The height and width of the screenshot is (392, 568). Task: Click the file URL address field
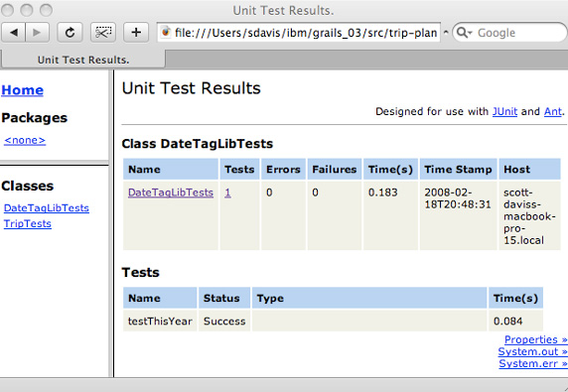306,33
